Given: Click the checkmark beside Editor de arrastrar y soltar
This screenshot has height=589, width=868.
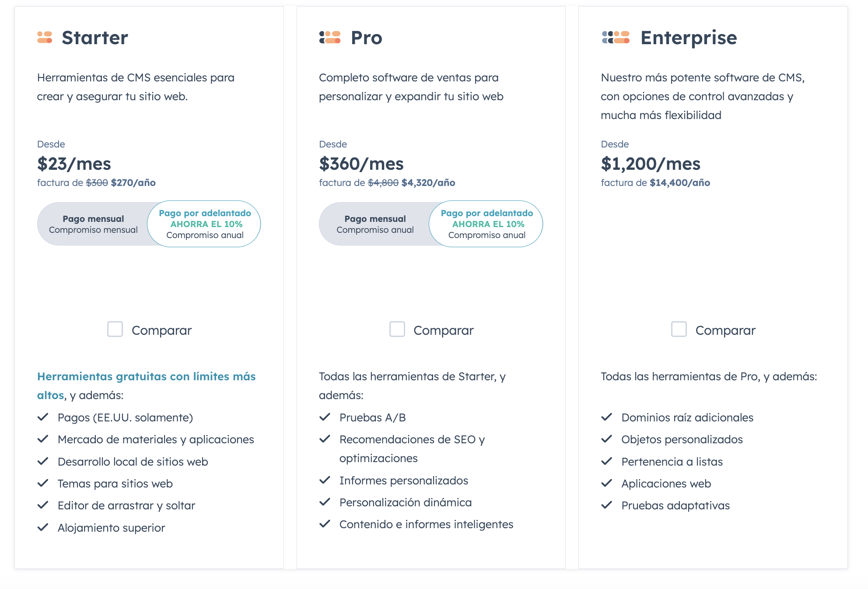Looking at the screenshot, I should 43,505.
